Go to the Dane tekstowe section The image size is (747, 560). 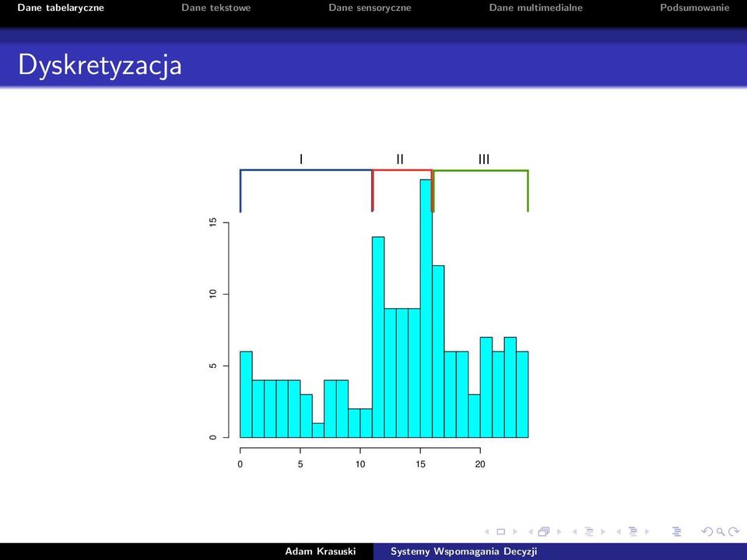point(216,8)
